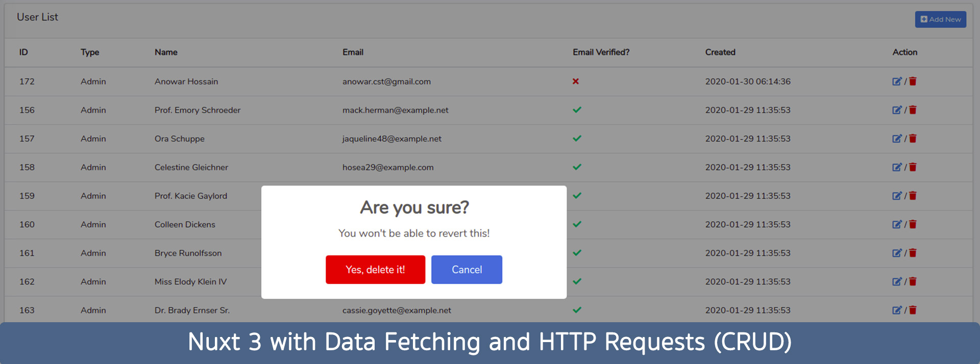980x364 pixels.
Task: Edit user Colleen Dickens
Action: point(897,224)
